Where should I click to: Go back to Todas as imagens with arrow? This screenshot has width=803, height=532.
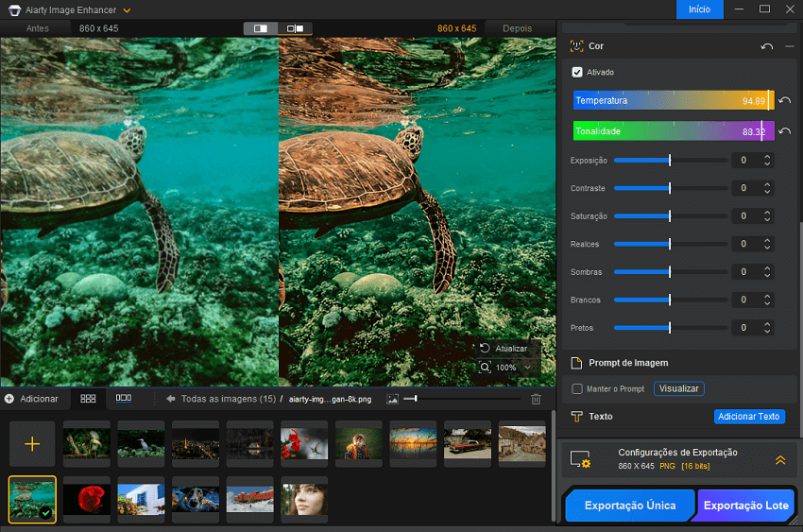click(171, 399)
